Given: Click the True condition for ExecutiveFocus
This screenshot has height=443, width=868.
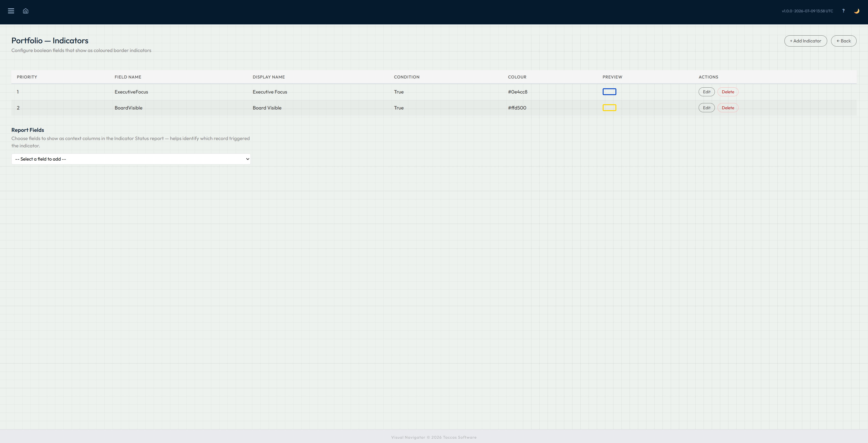Looking at the screenshot, I should (x=399, y=92).
